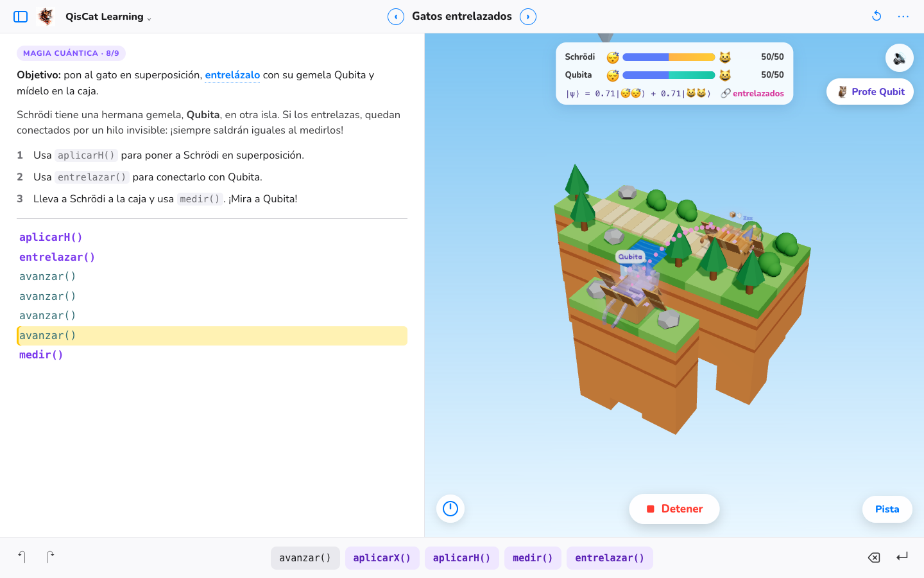Insert avanzar() from the command bar
The image size is (924, 578).
(305, 558)
